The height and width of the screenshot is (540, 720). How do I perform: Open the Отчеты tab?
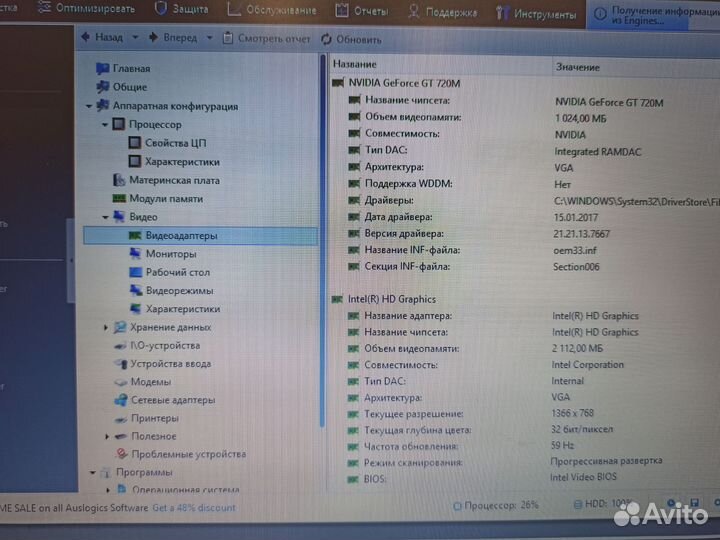coord(362,11)
